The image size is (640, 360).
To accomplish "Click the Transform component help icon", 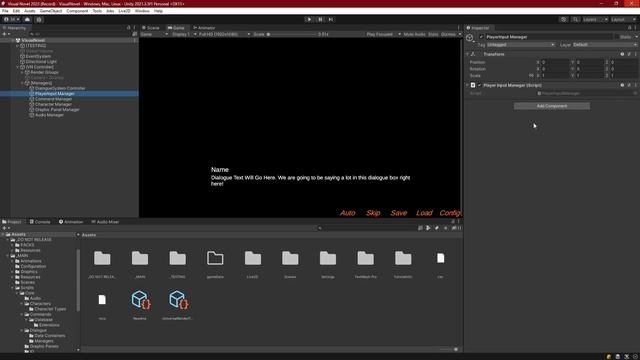I will [622, 54].
